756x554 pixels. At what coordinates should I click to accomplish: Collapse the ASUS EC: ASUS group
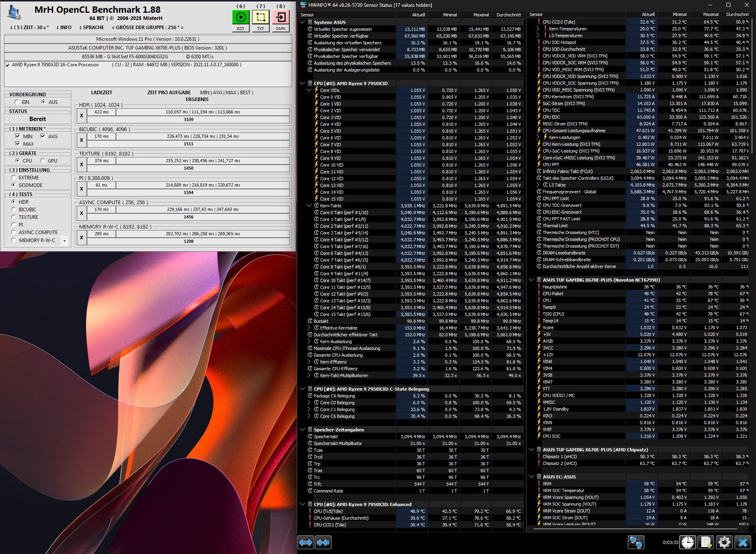tap(531, 477)
